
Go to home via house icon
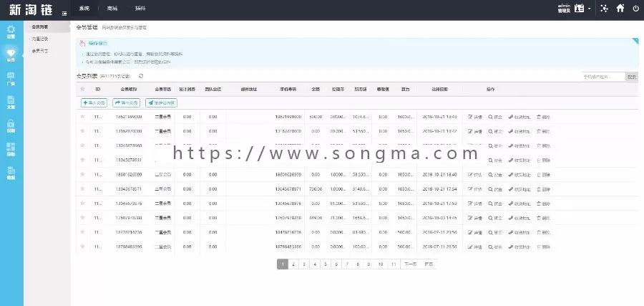[x=620, y=8]
